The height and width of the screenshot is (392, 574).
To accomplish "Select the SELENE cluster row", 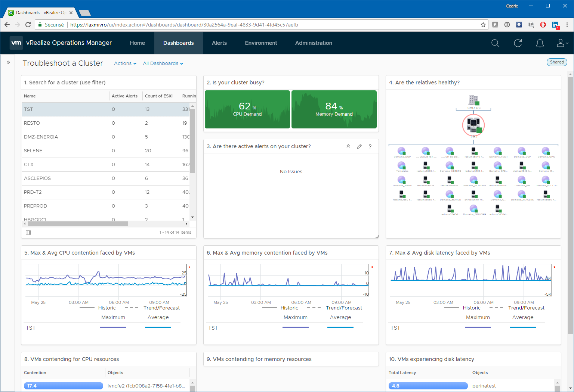I will point(33,151).
